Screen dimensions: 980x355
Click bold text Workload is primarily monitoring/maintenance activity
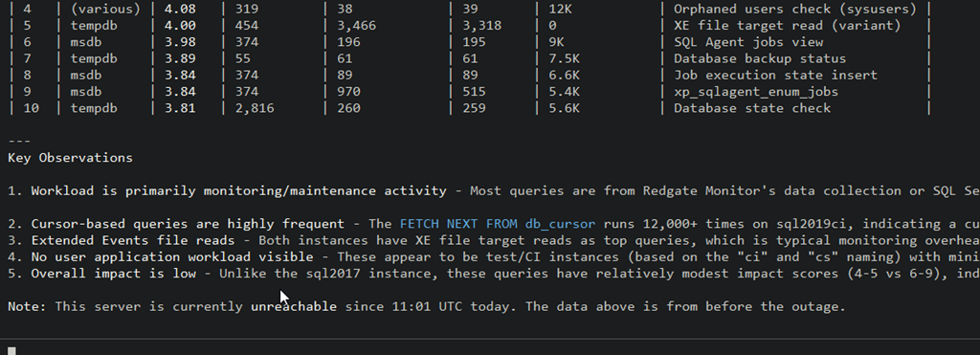point(238,190)
